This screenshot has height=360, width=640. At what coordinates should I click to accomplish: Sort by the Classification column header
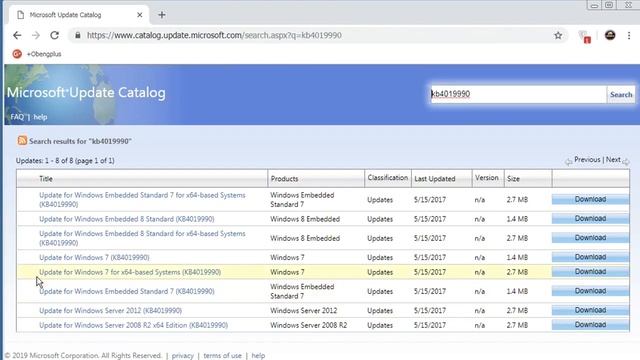coord(387,178)
